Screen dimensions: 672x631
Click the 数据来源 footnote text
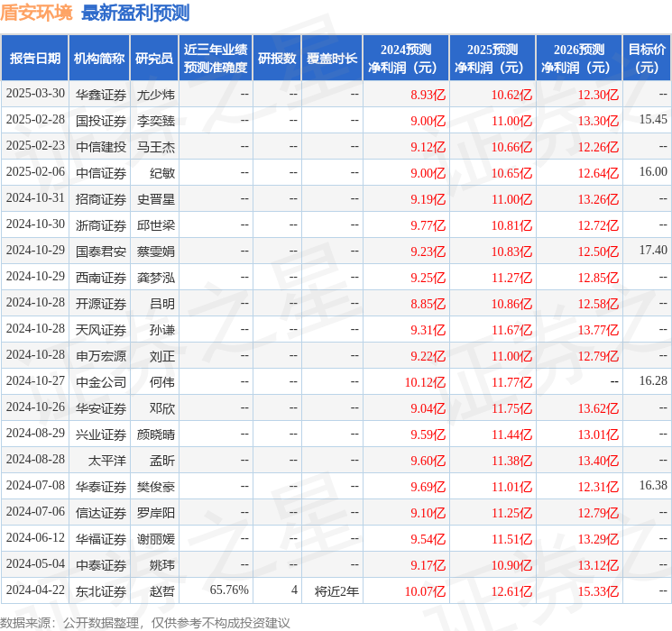click(145, 622)
